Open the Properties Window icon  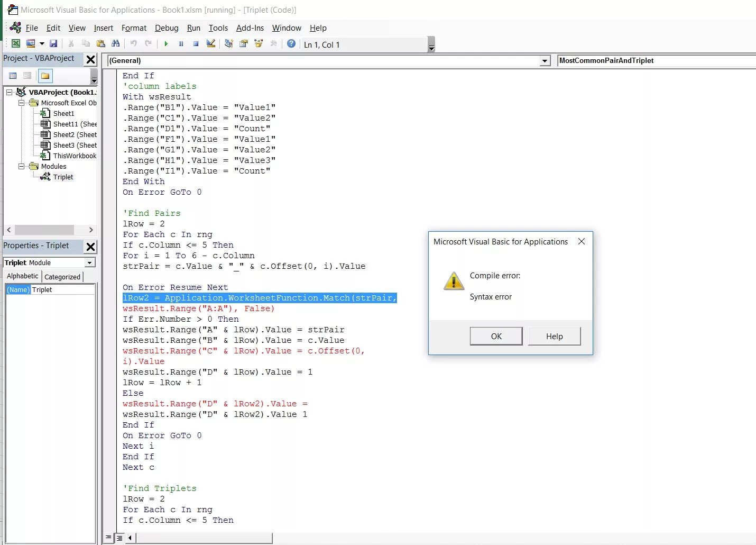point(244,44)
